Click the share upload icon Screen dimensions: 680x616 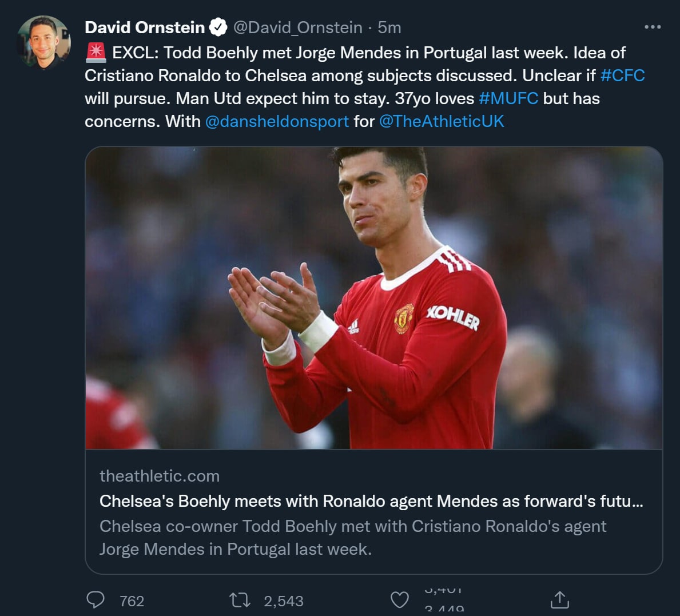(x=559, y=600)
